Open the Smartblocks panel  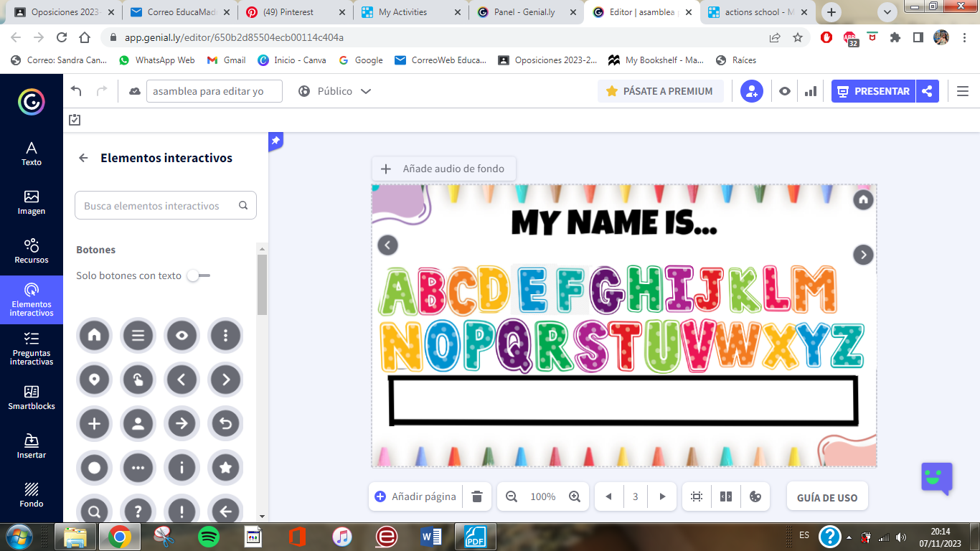coord(31,397)
